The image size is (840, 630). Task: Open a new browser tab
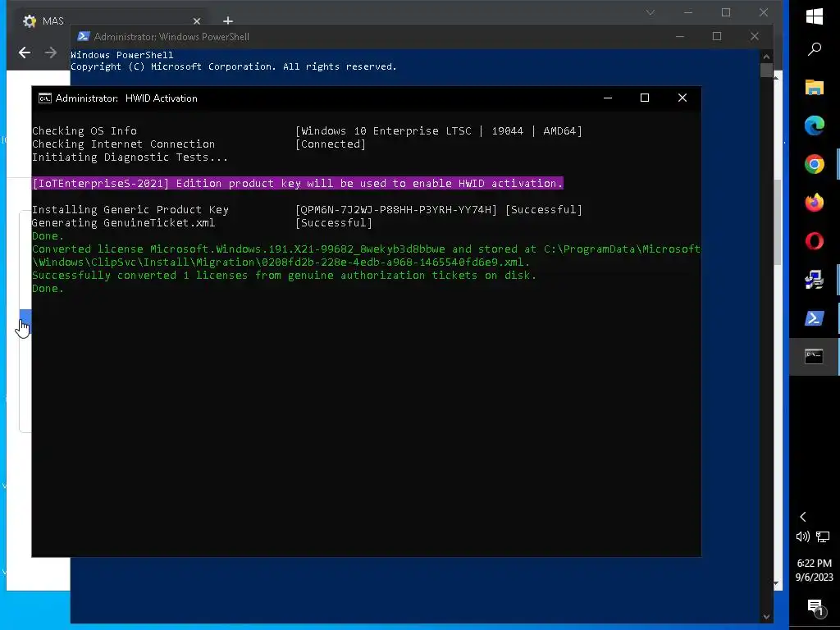[228, 21]
